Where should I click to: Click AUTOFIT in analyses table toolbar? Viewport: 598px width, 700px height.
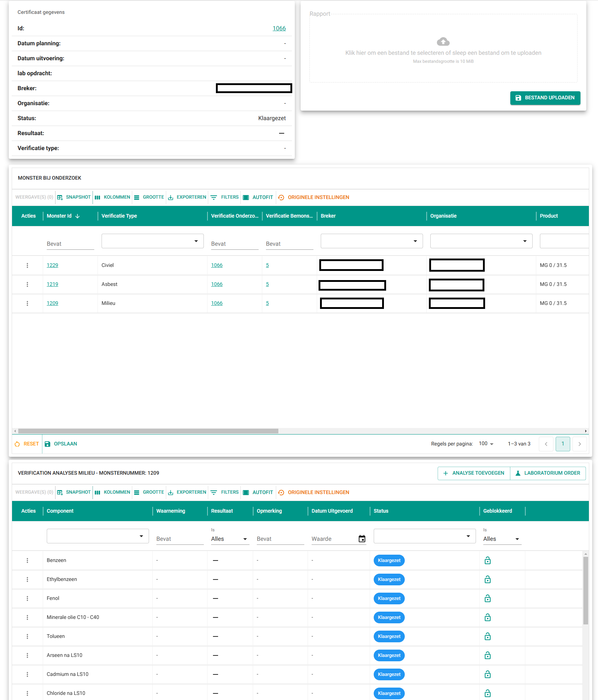click(x=258, y=492)
